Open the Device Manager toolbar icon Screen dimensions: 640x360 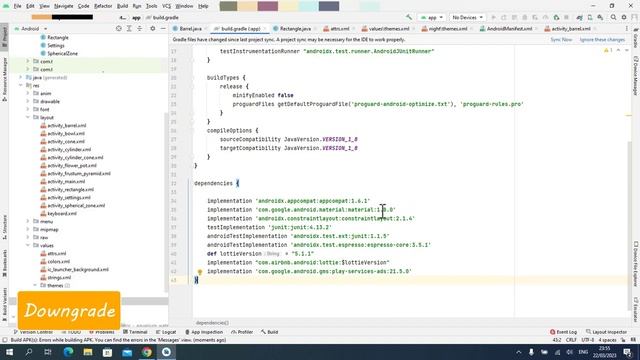(590, 18)
